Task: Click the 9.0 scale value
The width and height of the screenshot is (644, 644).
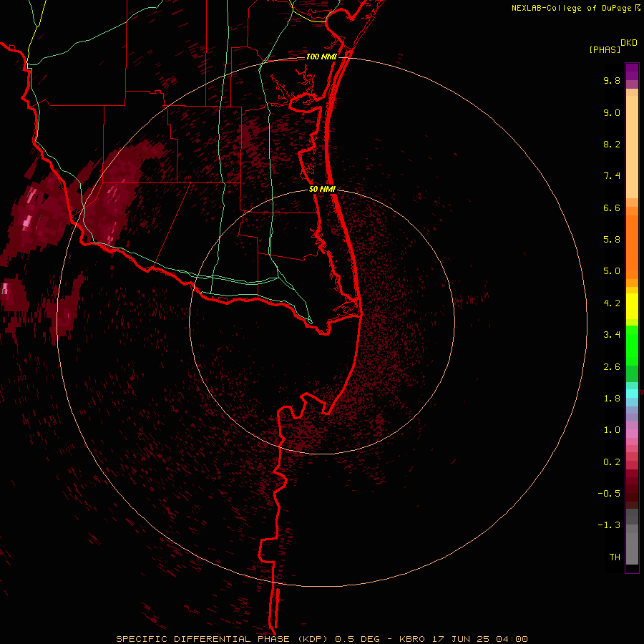Action: point(612,112)
